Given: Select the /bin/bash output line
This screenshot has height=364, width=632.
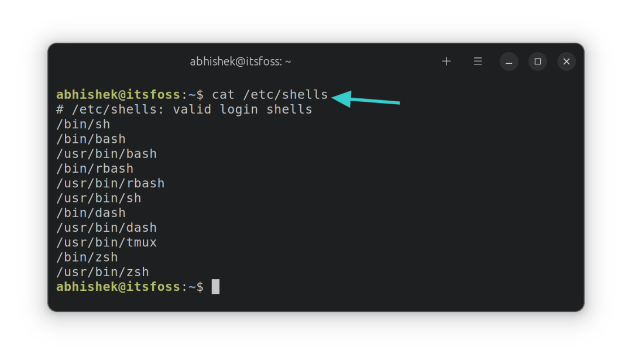Looking at the screenshot, I should click(x=91, y=139).
